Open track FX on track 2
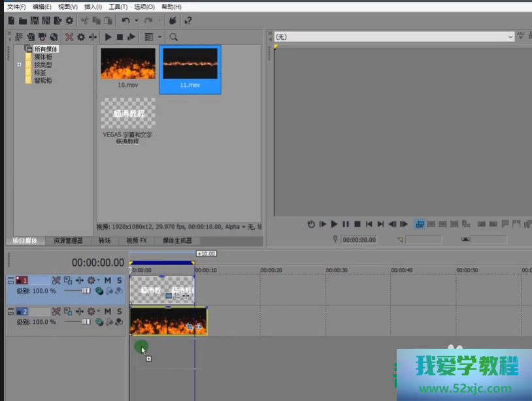The image size is (532, 401). [79, 312]
